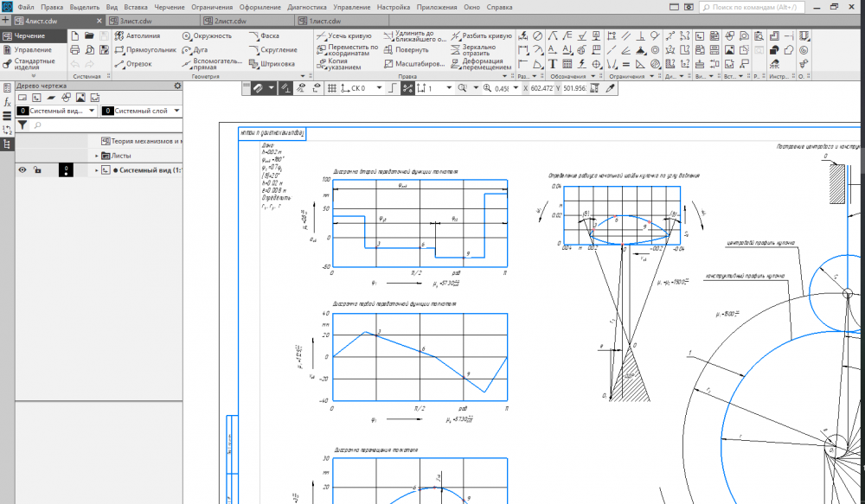Switch to the 2лист.cdw tab
This screenshot has height=504, width=865.
tap(230, 21)
